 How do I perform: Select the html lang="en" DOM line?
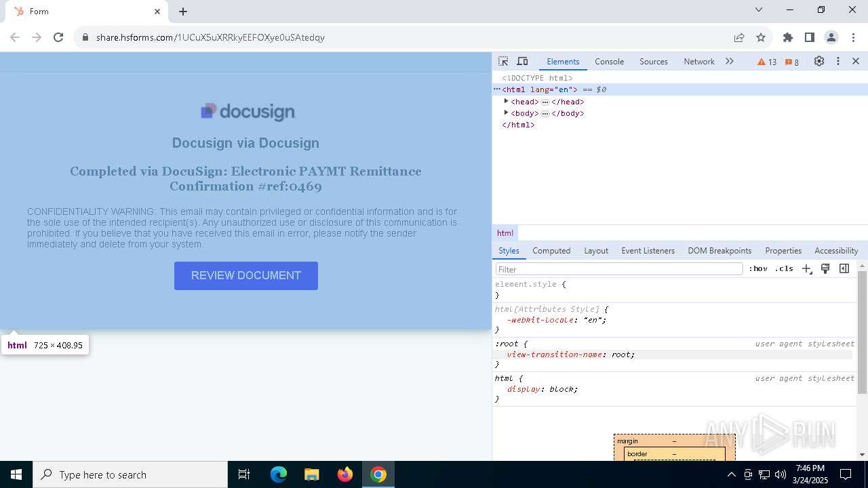pyautogui.click(x=680, y=89)
